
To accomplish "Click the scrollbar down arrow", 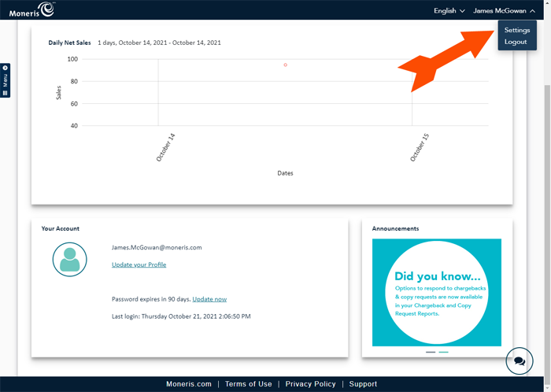I will [x=546, y=371].
